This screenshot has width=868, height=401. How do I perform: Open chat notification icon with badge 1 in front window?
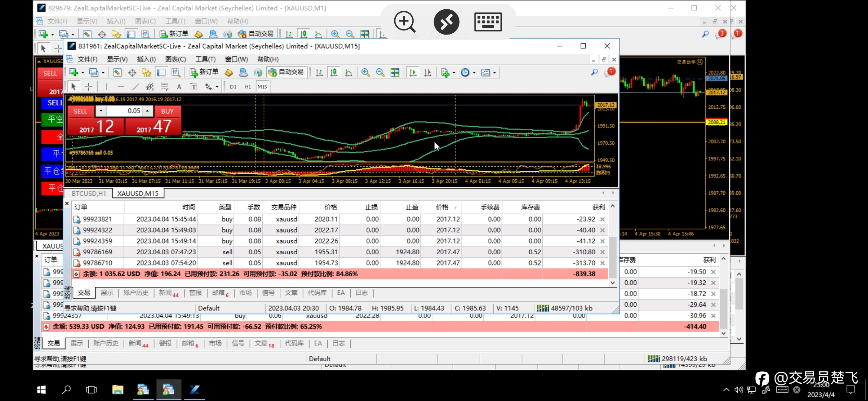tap(609, 72)
